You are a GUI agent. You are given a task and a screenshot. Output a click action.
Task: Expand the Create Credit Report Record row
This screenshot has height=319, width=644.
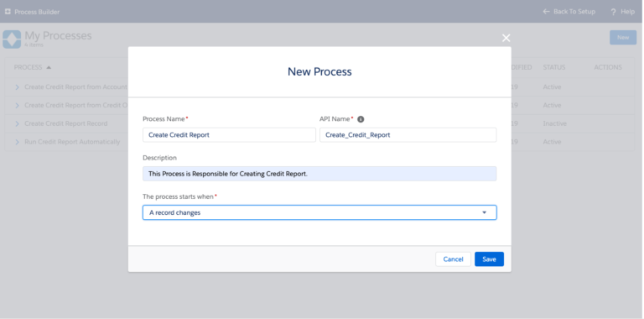click(17, 123)
